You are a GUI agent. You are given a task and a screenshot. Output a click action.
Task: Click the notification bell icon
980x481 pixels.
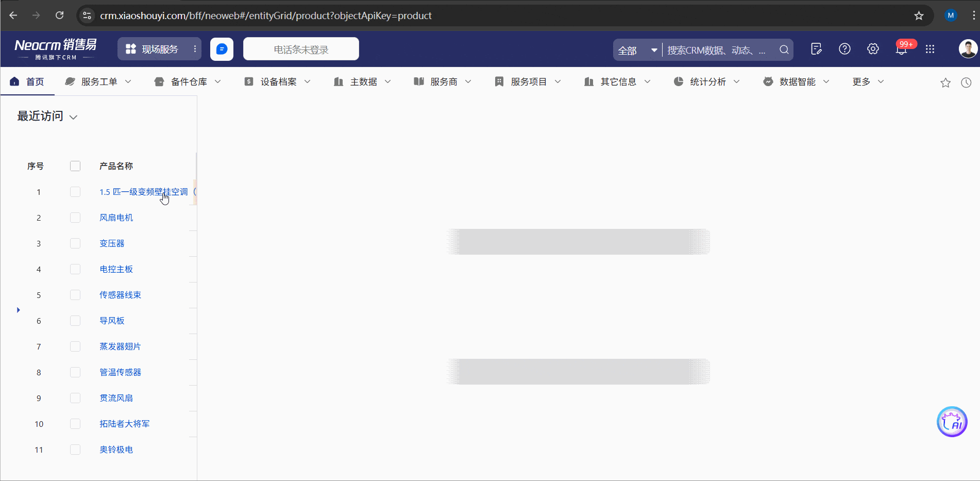click(901, 49)
